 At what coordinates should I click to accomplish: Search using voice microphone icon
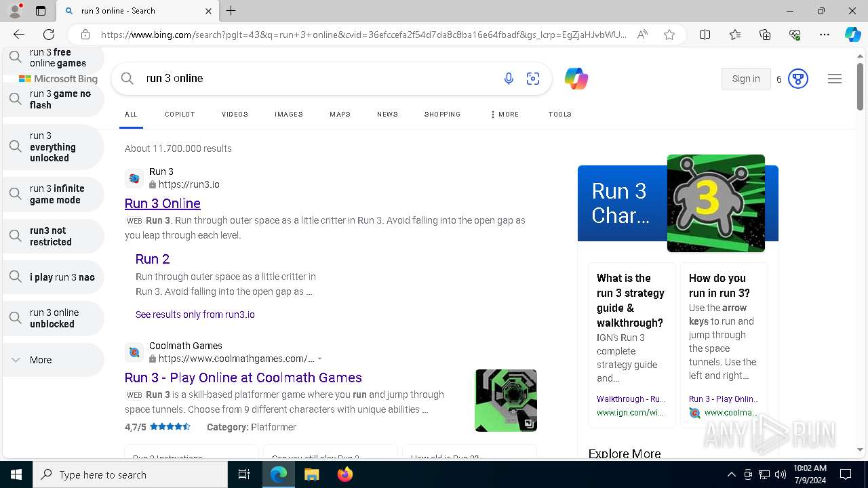click(509, 79)
